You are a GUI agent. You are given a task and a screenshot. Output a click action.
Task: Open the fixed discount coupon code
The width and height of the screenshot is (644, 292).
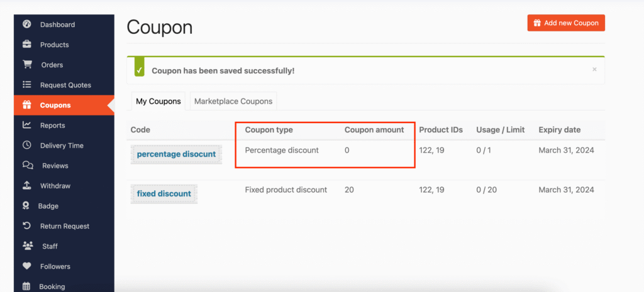(x=164, y=193)
